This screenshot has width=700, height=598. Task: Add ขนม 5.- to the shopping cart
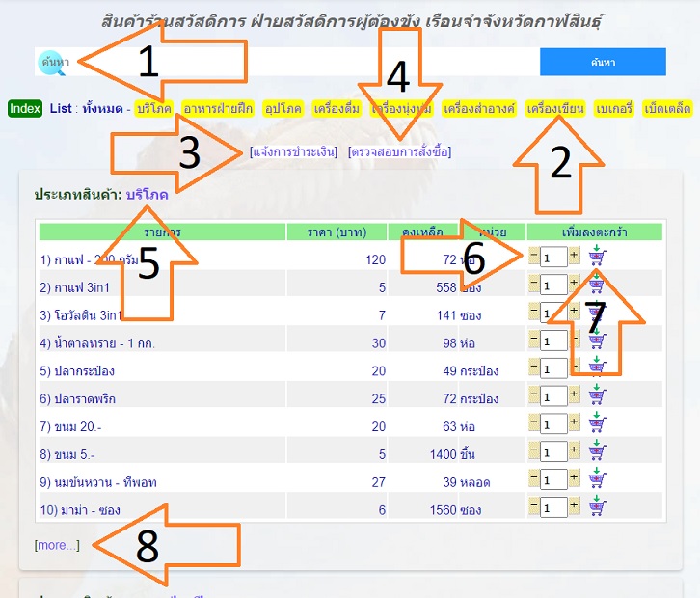[x=597, y=452]
